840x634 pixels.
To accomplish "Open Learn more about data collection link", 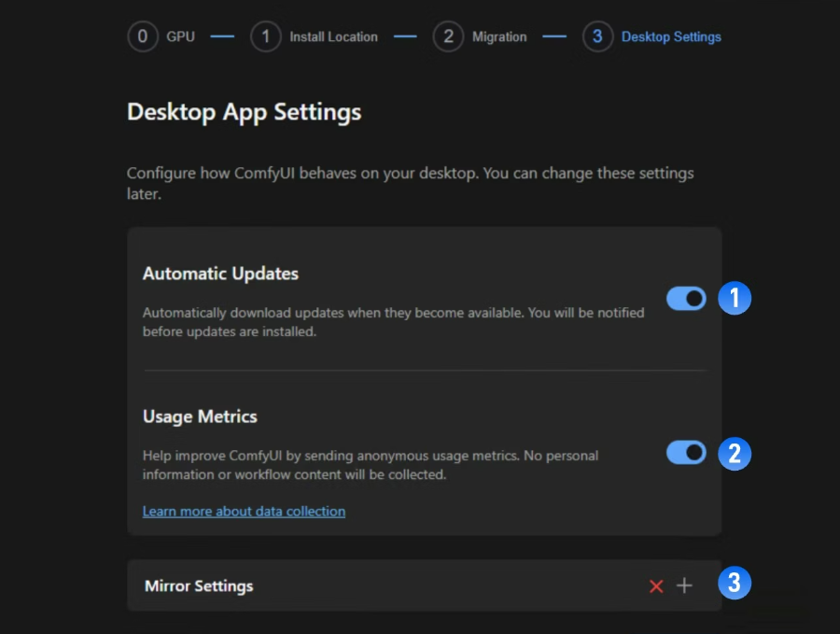I will [244, 512].
